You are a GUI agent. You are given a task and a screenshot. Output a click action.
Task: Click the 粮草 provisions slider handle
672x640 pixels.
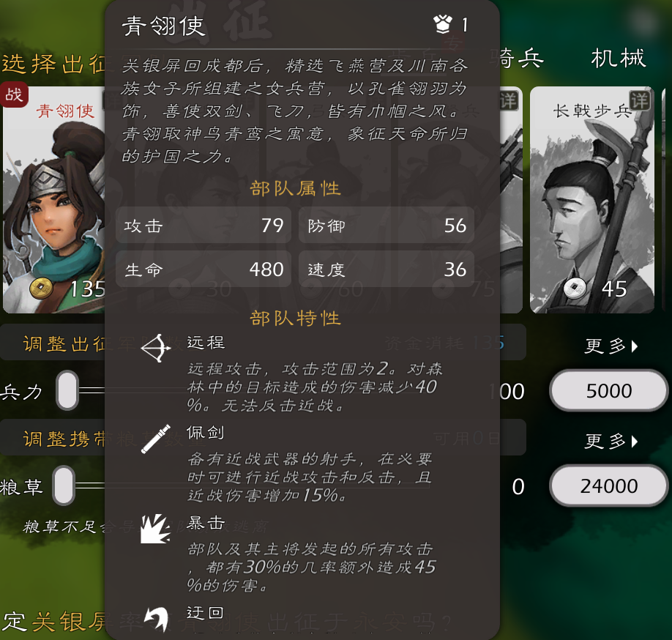64,485
